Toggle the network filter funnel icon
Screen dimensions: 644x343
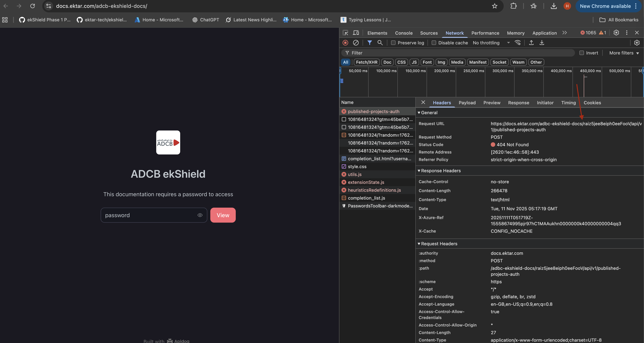[369, 43]
